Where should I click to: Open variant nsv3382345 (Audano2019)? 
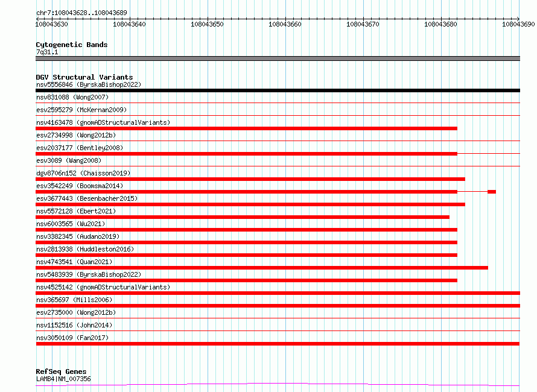click(x=78, y=236)
